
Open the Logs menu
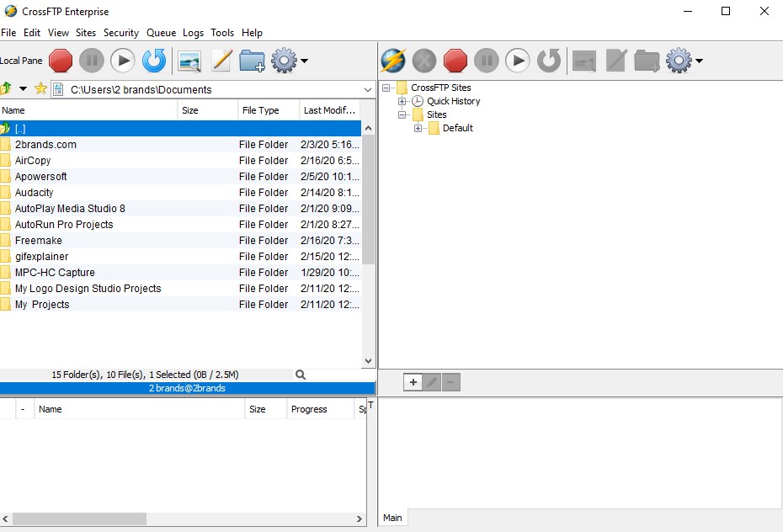(x=194, y=33)
